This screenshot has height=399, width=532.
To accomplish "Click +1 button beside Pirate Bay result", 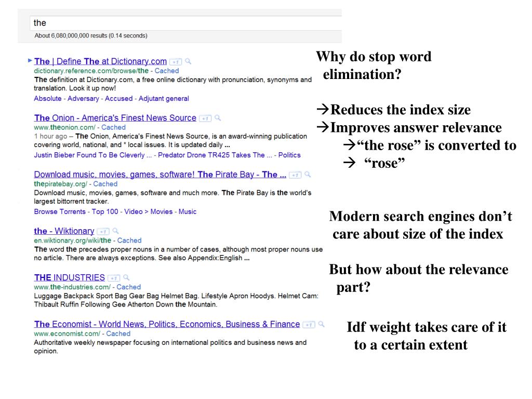I will point(295,175).
